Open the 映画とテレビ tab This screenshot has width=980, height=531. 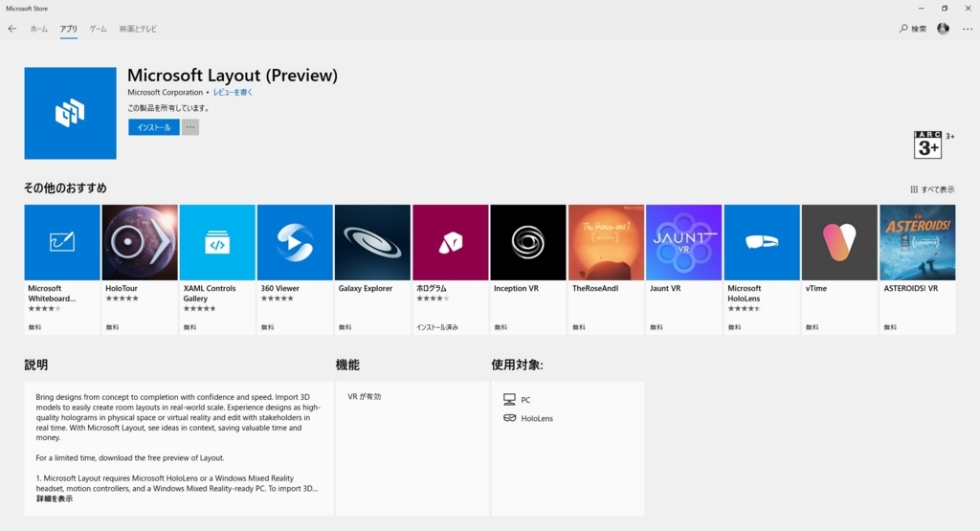click(x=138, y=29)
